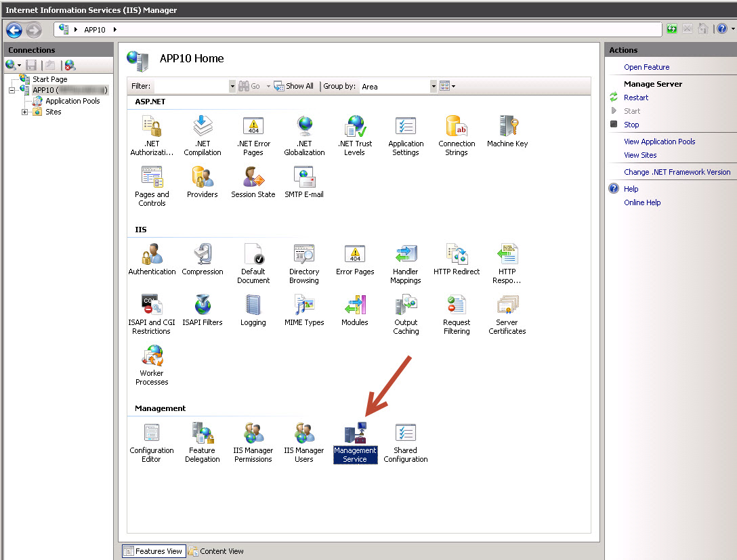Screen dimensions: 737x560
Task: Open .NET Trust Levels feature
Action: coord(355,136)
